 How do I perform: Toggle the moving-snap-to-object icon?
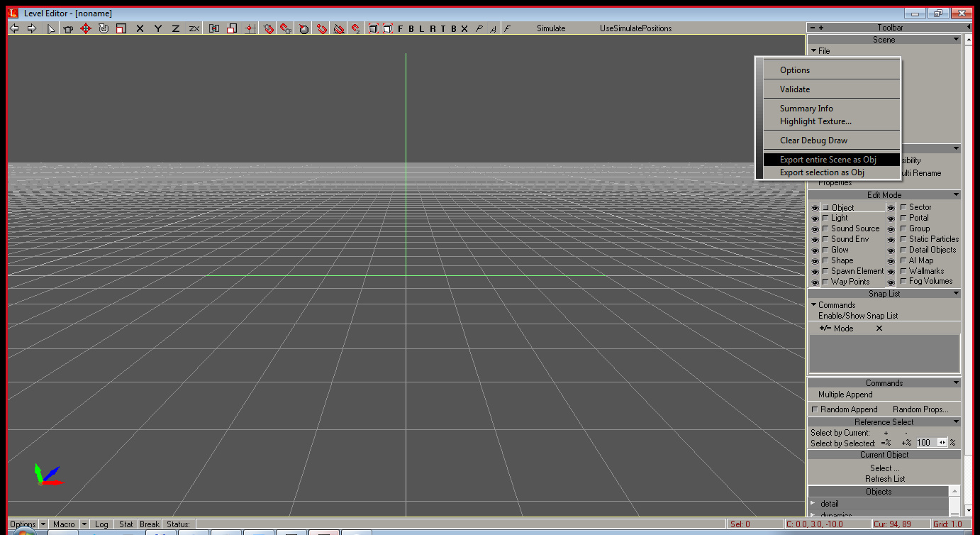(x=286, y=28)
